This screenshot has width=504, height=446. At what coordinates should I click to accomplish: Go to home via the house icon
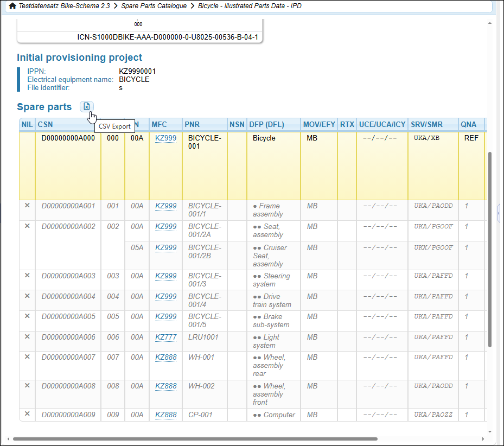pyautogui.click(x=12, y=6)
